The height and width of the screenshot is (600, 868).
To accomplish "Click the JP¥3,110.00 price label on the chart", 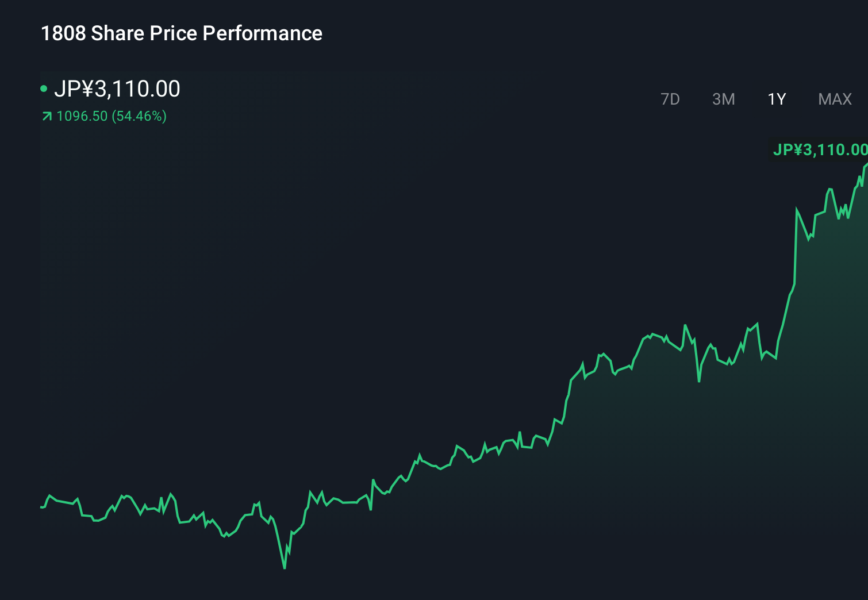I will coord(819,149).
